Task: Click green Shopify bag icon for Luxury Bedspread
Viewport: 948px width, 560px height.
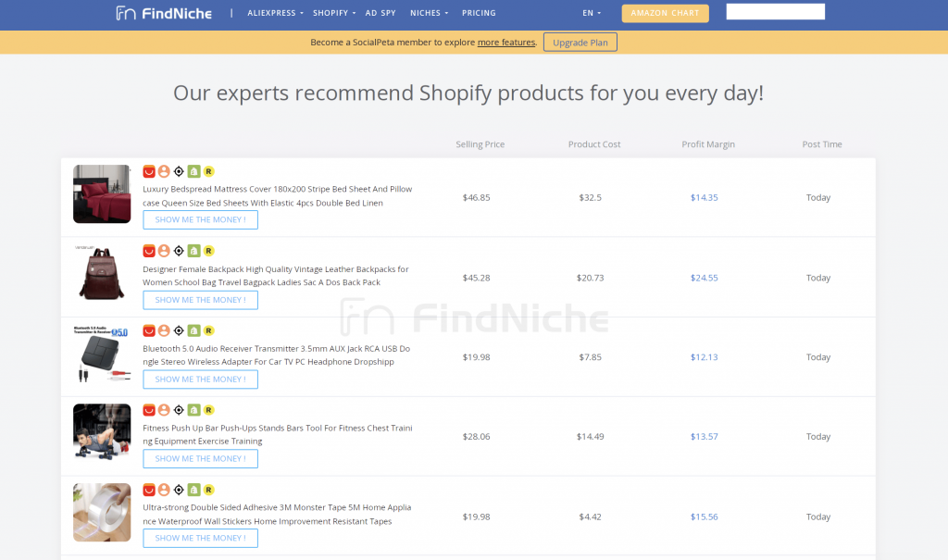Action: [193, 172]
